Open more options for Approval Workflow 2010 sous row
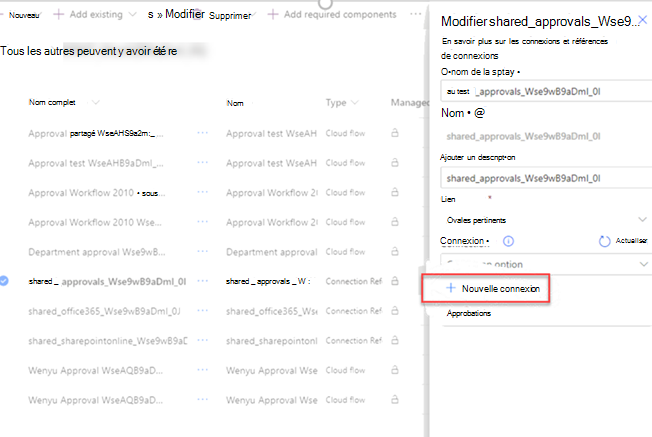 point(203,192)
